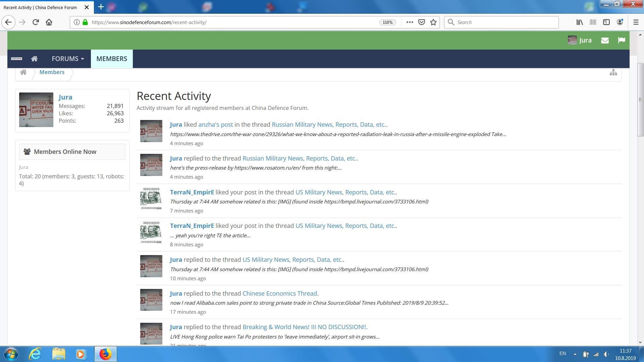The height and width of the screenshot is (362, 644).
Task: Click the sitemap icon in breadcrumb bar
Action: pyautogui.click(x=613, y=72)
